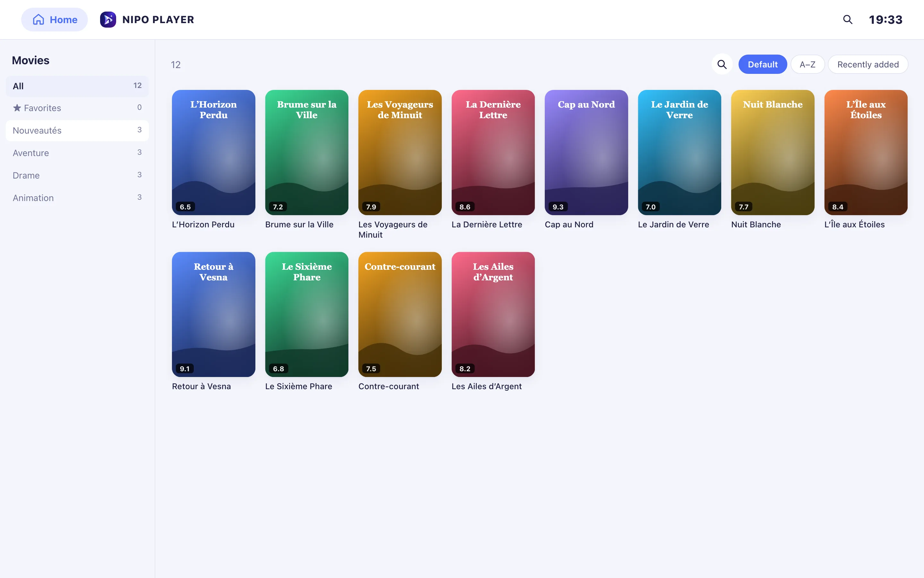
Task: Open the Aventure category
Action: pyautogui.click(x=77, y=153)
